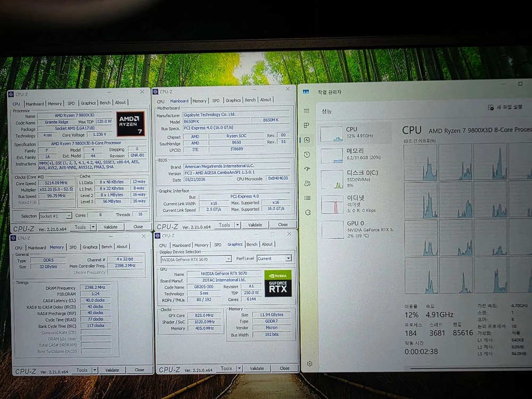Click the run new task icon in Task Manager
Image resolution: width=532 pixels, height=399 pixels.
point(491,107)
